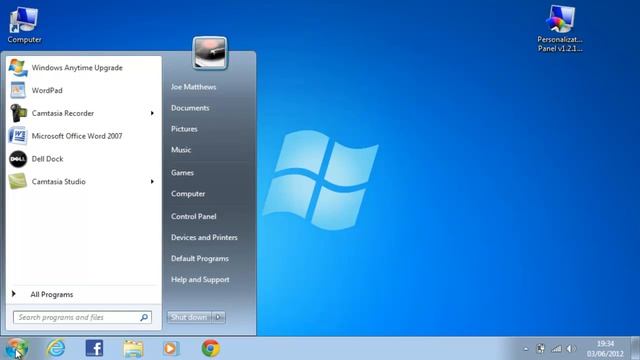
Task: Open Default Programs
Action: (x=200, y=259)
